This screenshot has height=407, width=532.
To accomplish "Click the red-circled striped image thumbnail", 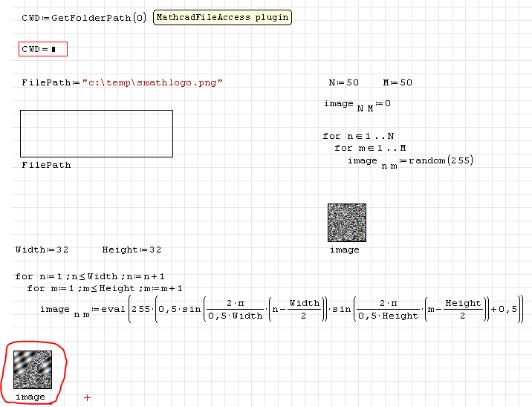I will click(33, 369).
